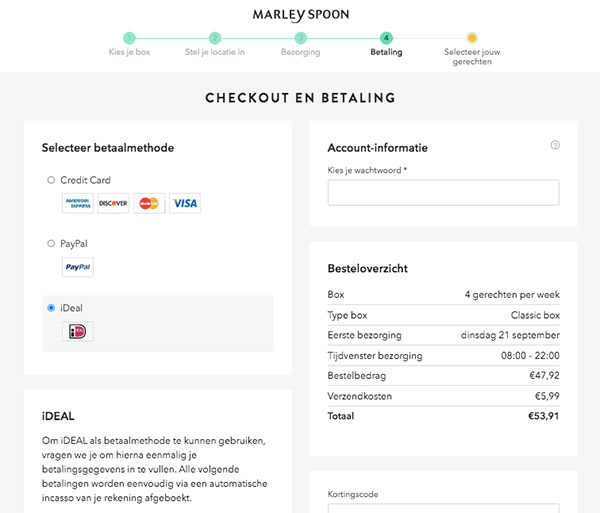Click the PayPal logo icon
The width and height of the screenshot is (600, 513).
[78, 267]
